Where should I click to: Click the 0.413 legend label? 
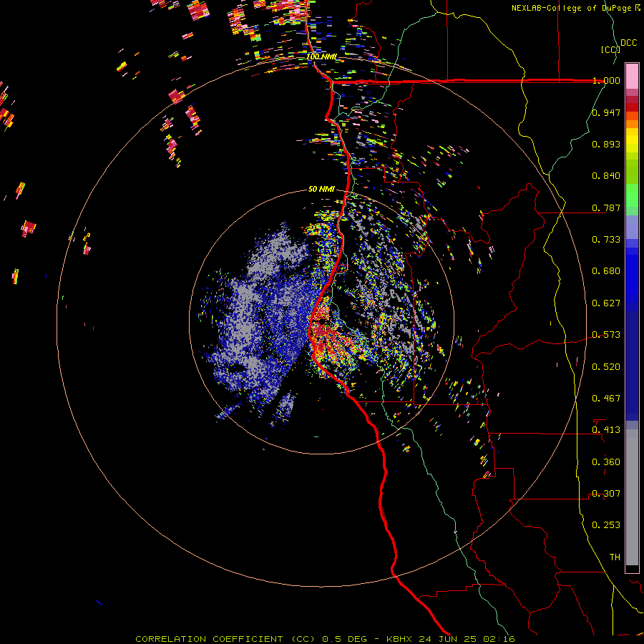[x=606, y=430]
